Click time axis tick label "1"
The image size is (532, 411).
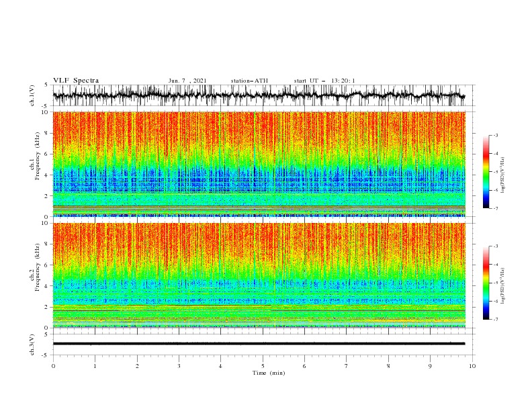coord(95,366)
